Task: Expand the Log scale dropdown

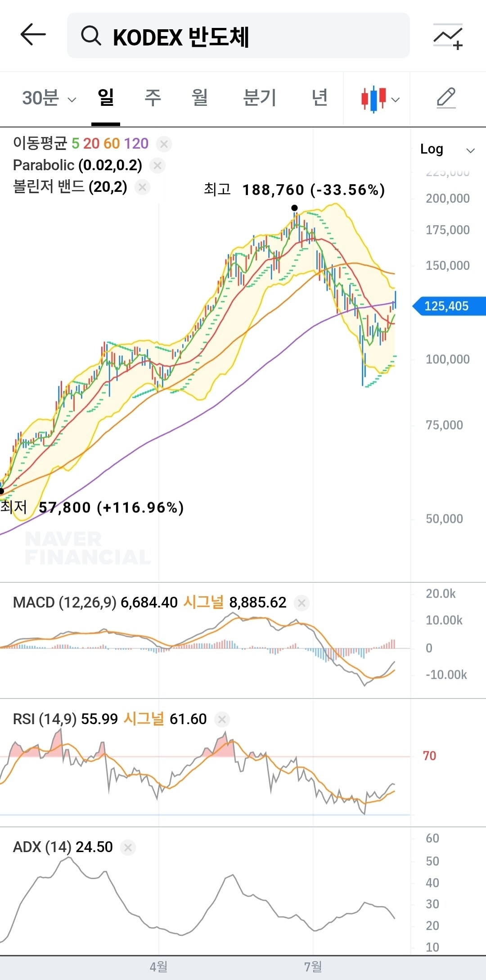Action: click(x=447, y=150)
